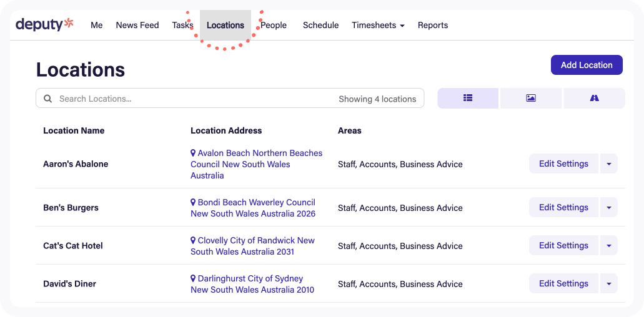Click map pin beside Bondi Beach address
This screenshot has height=317, width=644.
click(193, 202)
